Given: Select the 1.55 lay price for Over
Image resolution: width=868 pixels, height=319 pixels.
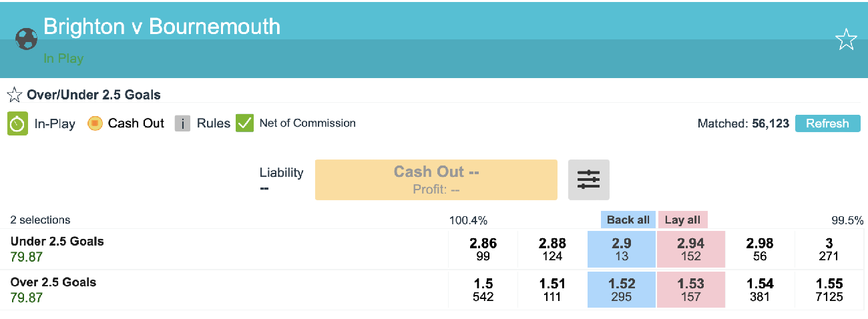Looking at the screenshot, I should point(829,290).
